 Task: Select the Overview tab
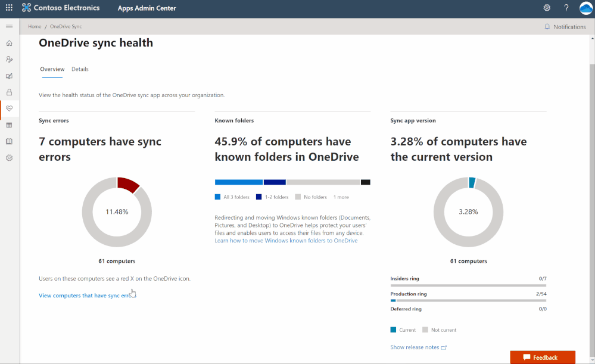tap(52, 69)
